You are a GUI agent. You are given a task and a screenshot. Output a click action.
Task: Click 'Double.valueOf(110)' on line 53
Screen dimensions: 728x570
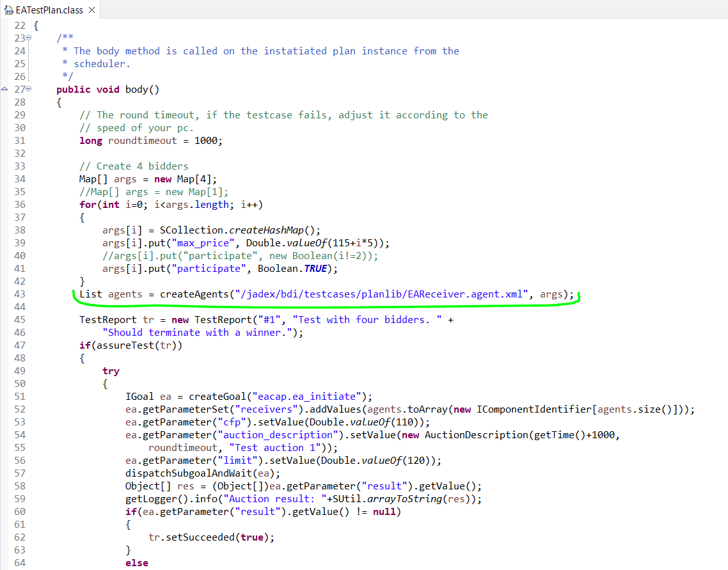coord(364,422)
